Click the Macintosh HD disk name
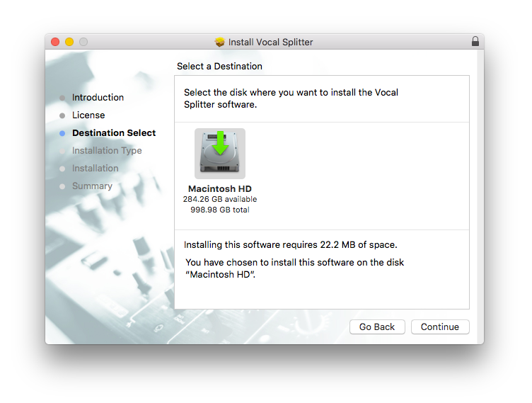 pyautogui.click(x=220, y=188)
